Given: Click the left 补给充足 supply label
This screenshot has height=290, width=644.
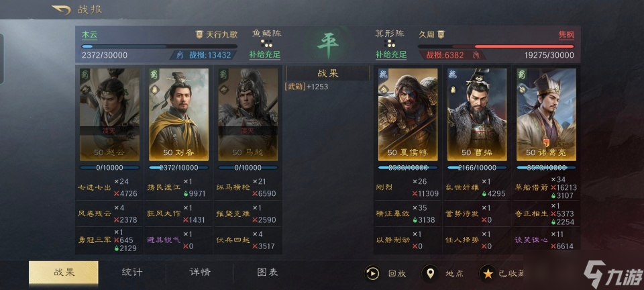Looking at the screenshot, I should tap(265, 54).
